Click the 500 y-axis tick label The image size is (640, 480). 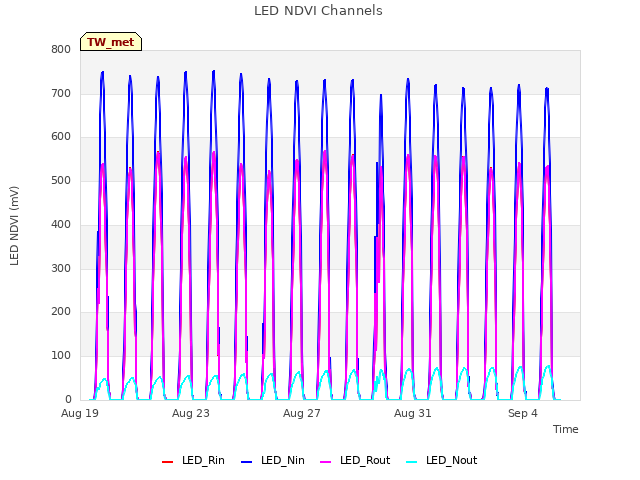[x=61, y=180]
